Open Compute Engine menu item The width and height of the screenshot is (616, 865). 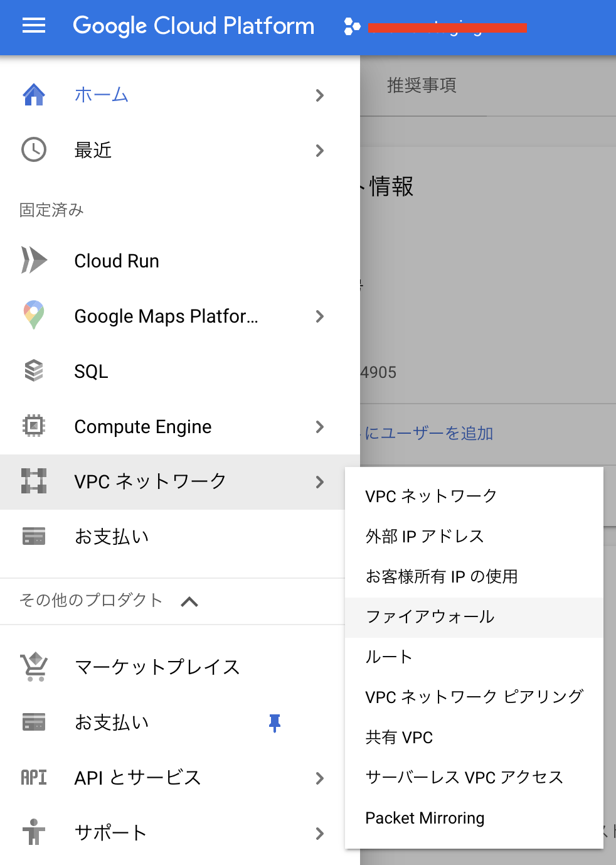(x=180, y=427)
